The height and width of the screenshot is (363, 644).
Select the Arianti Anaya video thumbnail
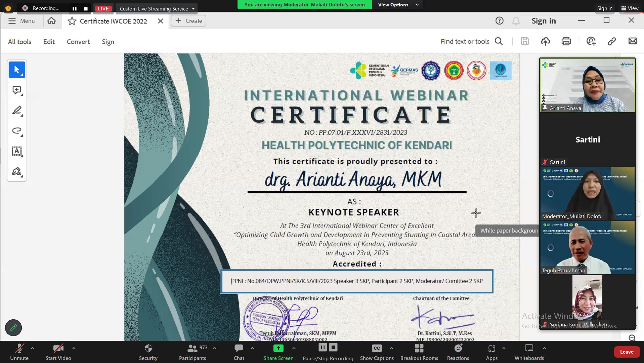coord(587,85)
